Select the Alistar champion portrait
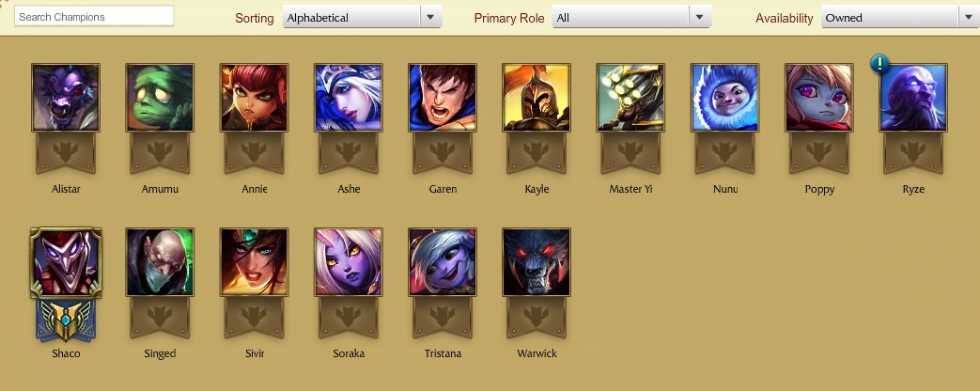This screenshot has width=980, height=391. click(x=66, y=98)
